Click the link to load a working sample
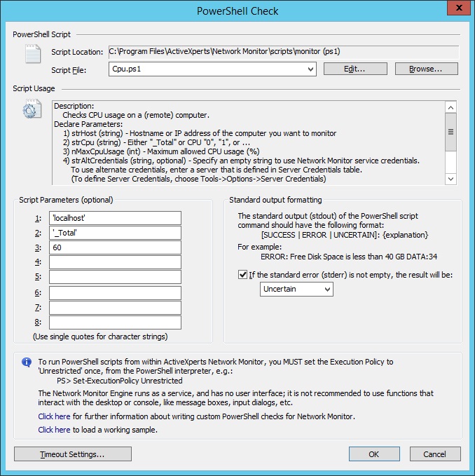 [54, 430]
